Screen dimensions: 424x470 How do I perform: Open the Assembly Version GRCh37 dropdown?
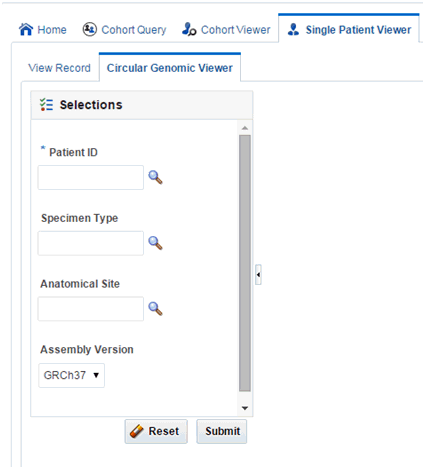(x=72, y=375)
